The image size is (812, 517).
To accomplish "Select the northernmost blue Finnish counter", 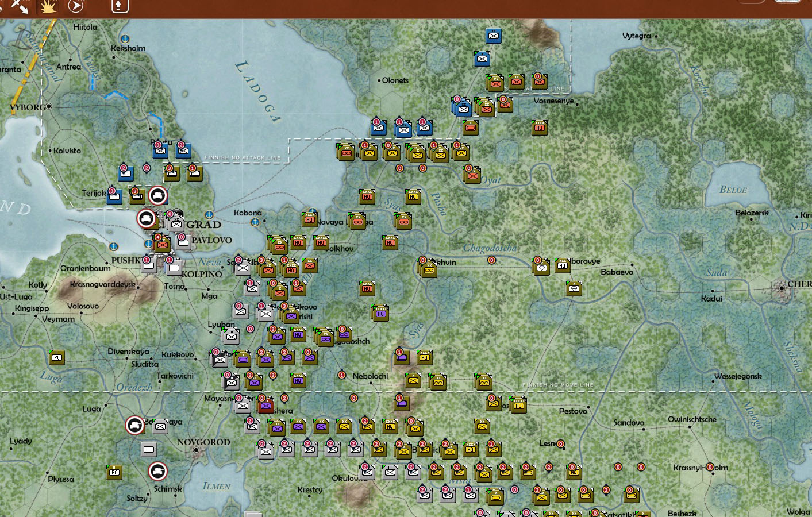I will click(494, 36).
